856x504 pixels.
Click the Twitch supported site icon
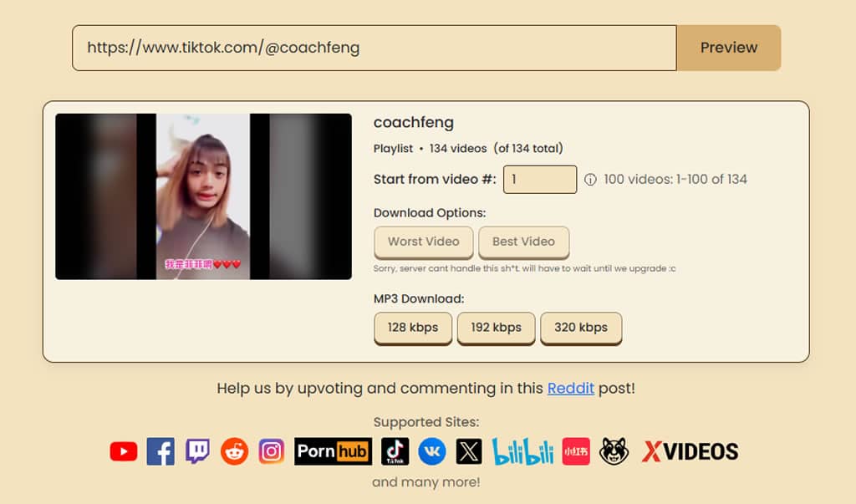coord(197,451)
